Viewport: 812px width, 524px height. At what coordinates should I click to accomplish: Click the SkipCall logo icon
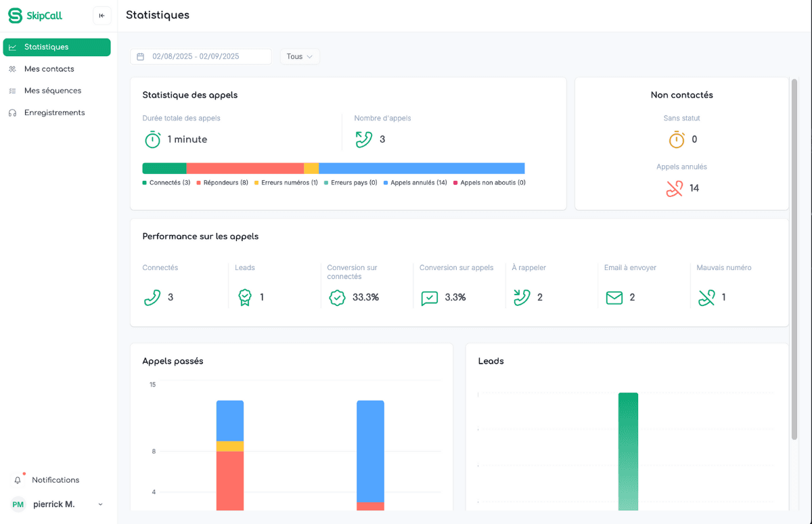pyautogui.click(x=15, y=16)
